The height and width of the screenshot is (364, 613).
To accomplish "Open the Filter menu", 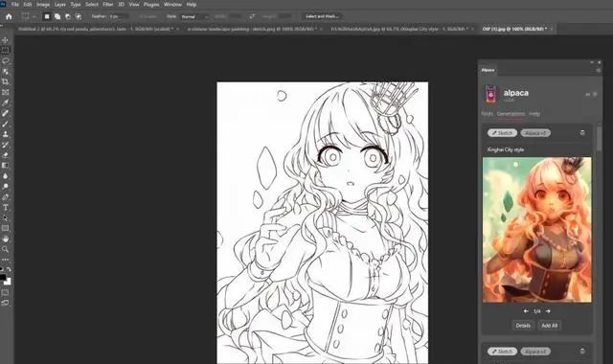I will [x=108, y=4].
